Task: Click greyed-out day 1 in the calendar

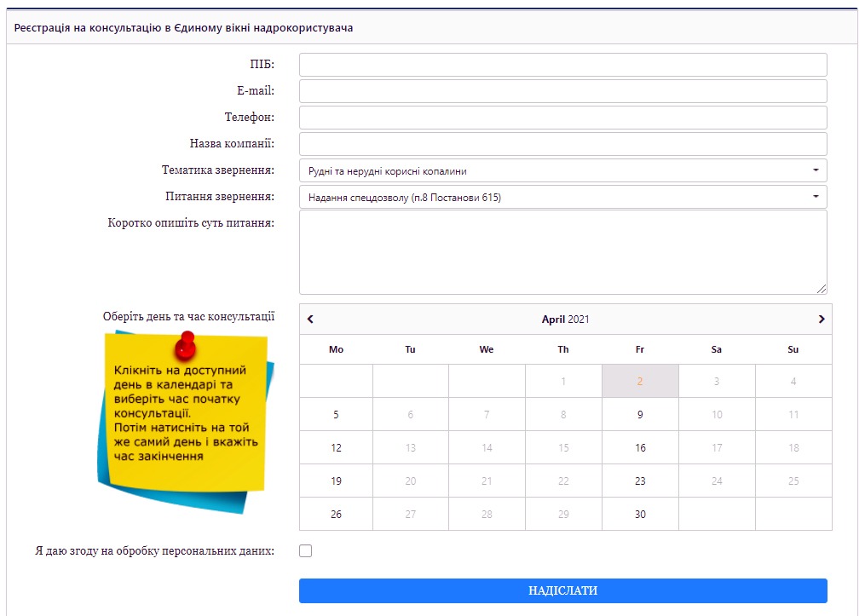Action: tap(563, 381)
